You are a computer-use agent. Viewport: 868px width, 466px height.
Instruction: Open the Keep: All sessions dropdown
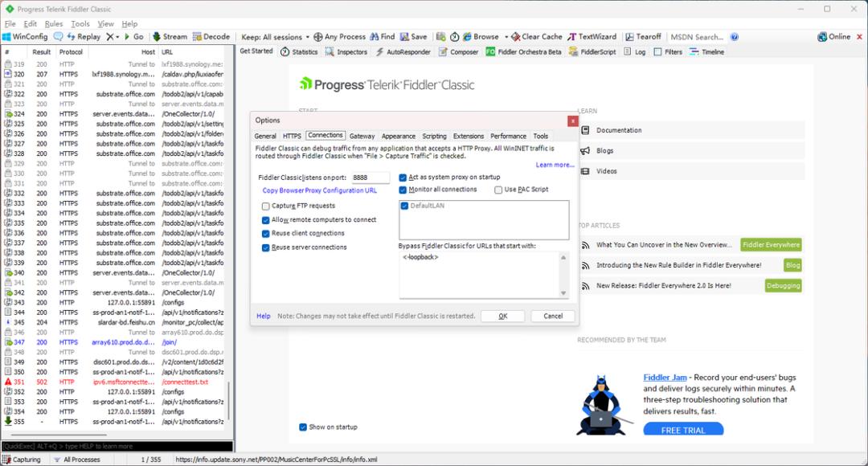[x=276, y=37]
